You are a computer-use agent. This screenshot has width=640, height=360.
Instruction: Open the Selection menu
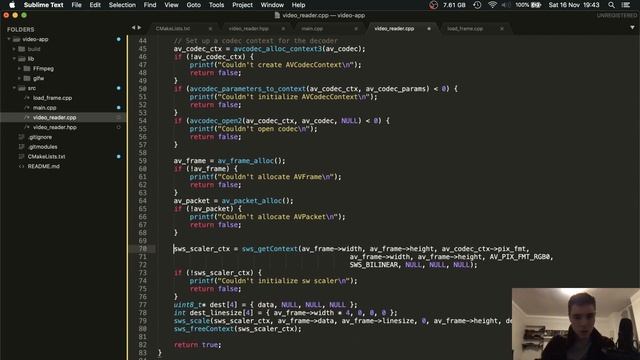click(x=122, y=5)
